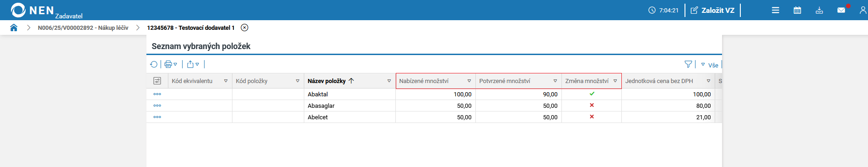The image size is (868, 167).
Task: Open Potvrzené množství column filter arrow
Action: (555, 81)
